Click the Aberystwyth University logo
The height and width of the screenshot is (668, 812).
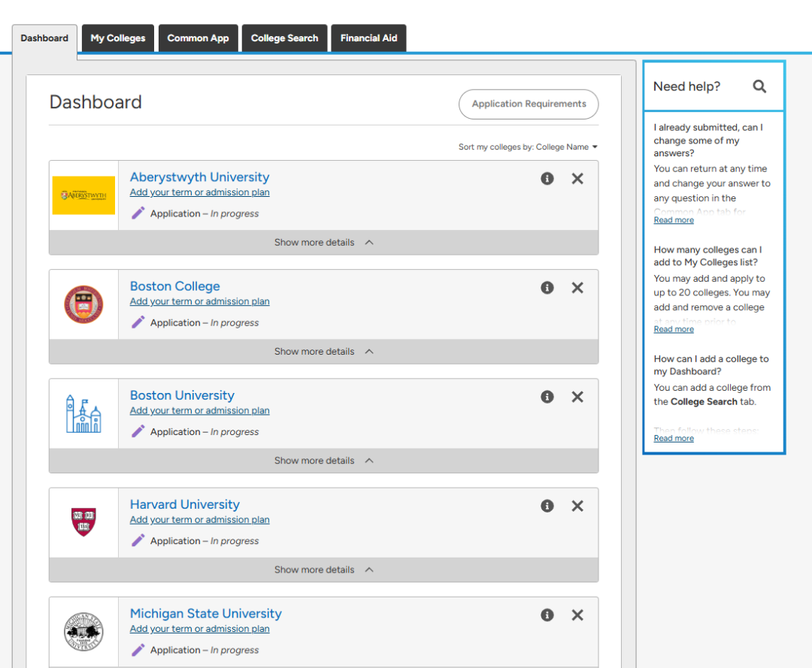pyautogui.click(x=83, y=195)
